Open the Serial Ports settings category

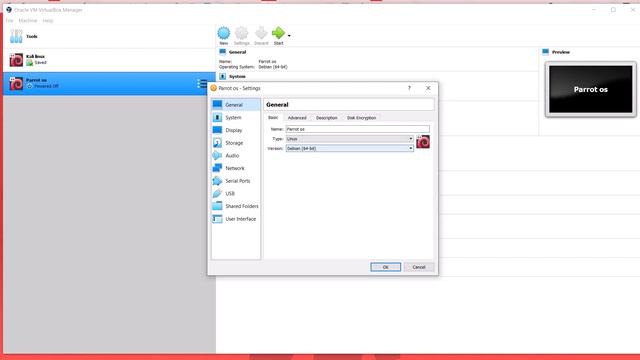[236, 181]
